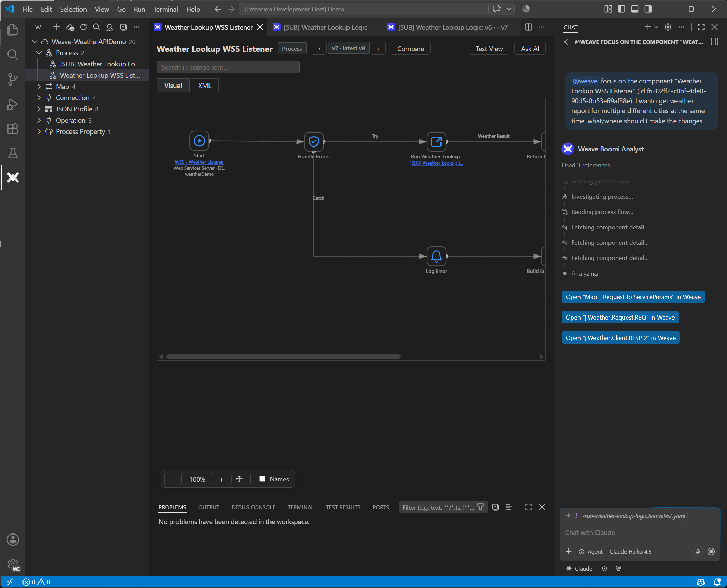727x588 pixels.
Task: Click the fit-to-view crosshair button
Action: click(x=239, y=479)
